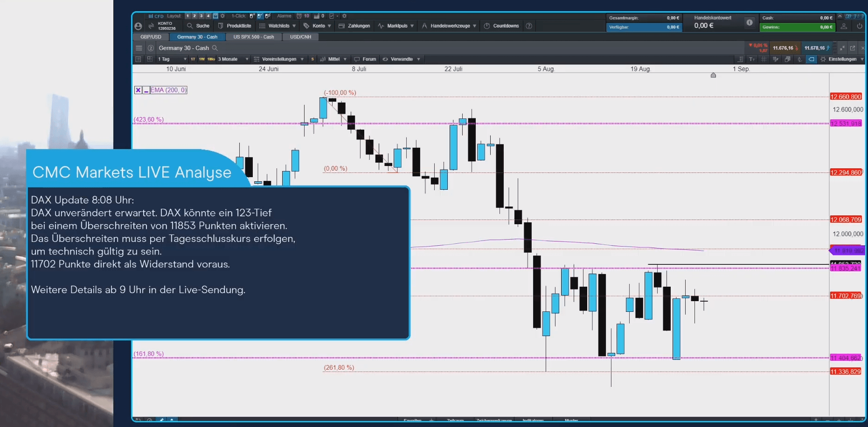Click the price scale icon in chart toolbar
Viewport: 868px width, 427px height.
click(x=740, y=59)
